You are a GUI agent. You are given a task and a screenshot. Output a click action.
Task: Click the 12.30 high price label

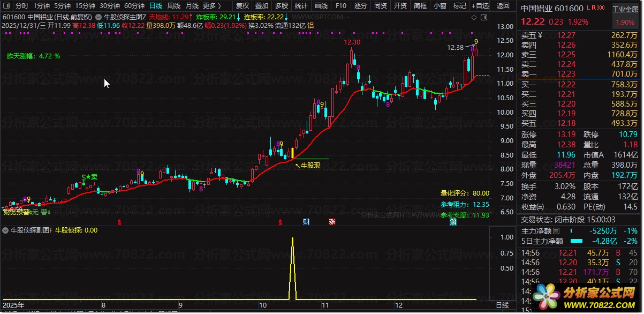(352, 42)
